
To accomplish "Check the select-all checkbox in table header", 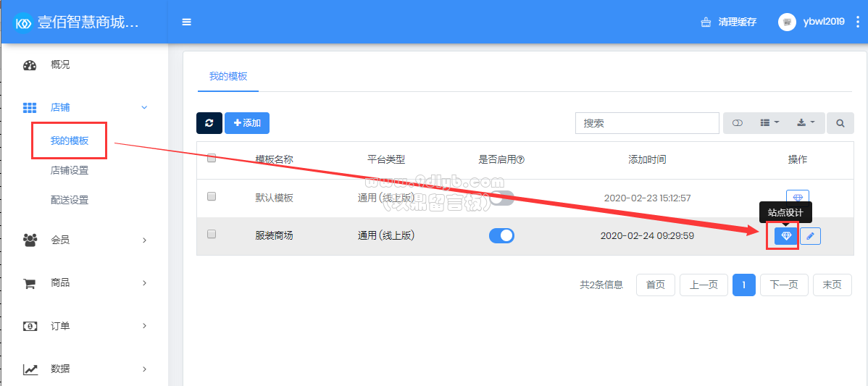I will tap(212, 159).
